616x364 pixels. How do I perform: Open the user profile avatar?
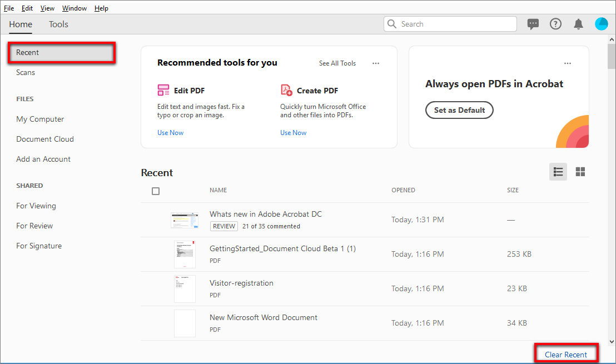click(x=601, y=24)
